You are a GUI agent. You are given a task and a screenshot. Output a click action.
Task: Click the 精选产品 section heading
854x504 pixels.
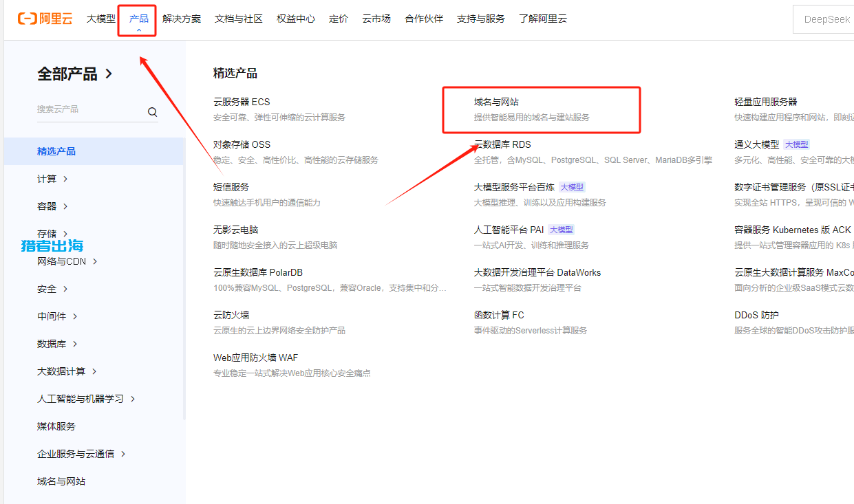click(x=235, y=73)
